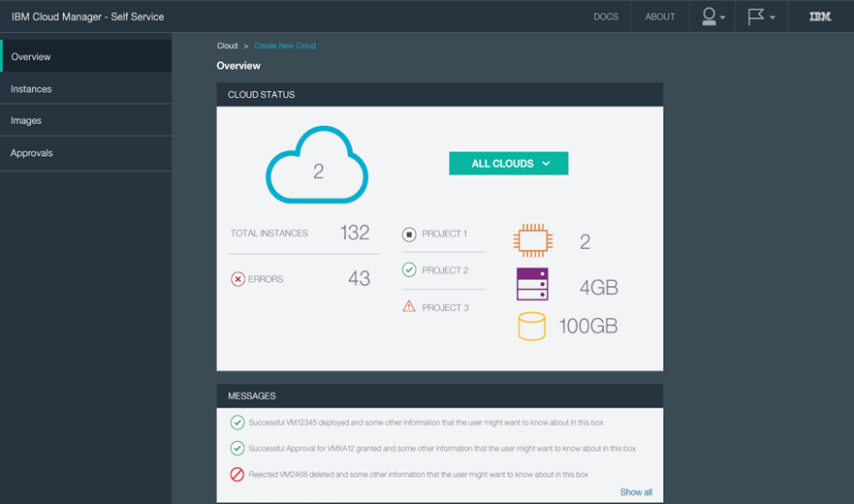Screen dimensions: 854x504
Task: Click the green checkmark beside Project 2
Action: pyautogui.click(x=409, y=270)
